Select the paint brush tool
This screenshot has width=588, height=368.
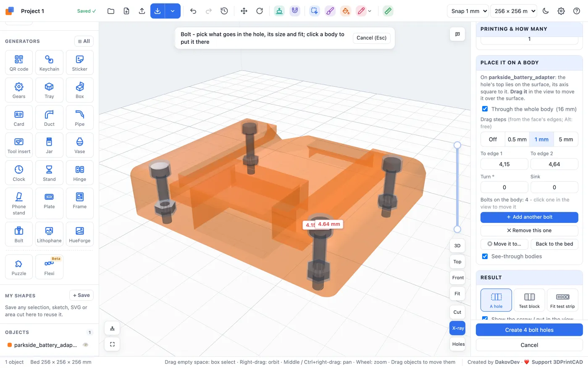(x=330, y=11)
